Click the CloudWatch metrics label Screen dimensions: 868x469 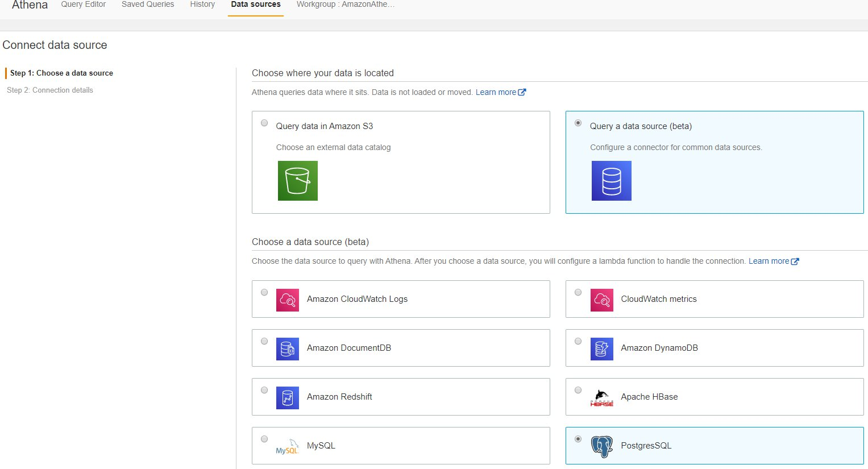click(x=659, y=299)
